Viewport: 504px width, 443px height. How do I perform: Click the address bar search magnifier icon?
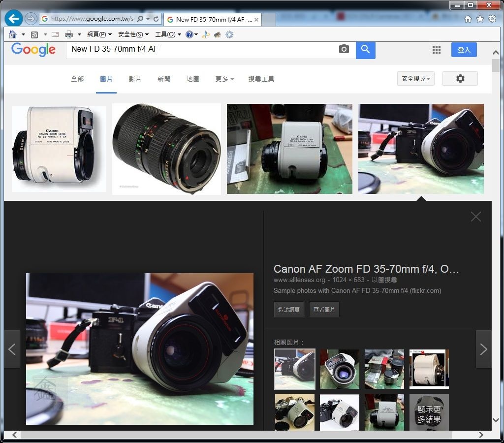point(140,19)
